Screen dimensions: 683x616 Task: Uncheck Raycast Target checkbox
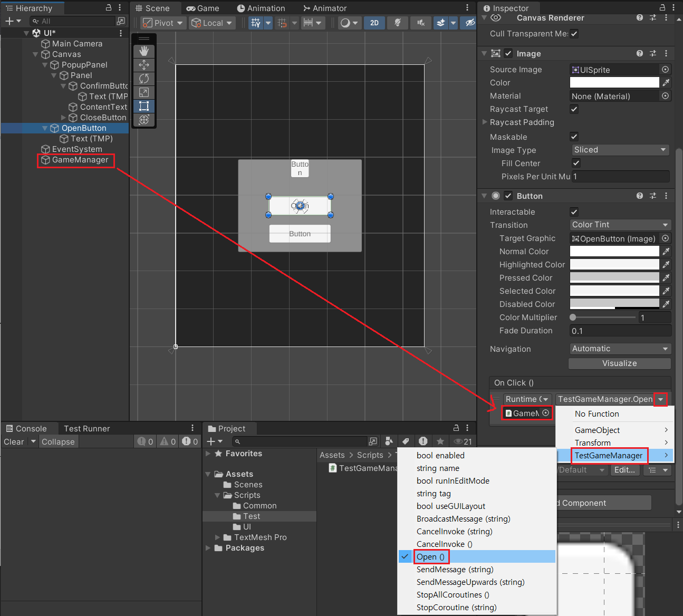[x=574, y=109]
